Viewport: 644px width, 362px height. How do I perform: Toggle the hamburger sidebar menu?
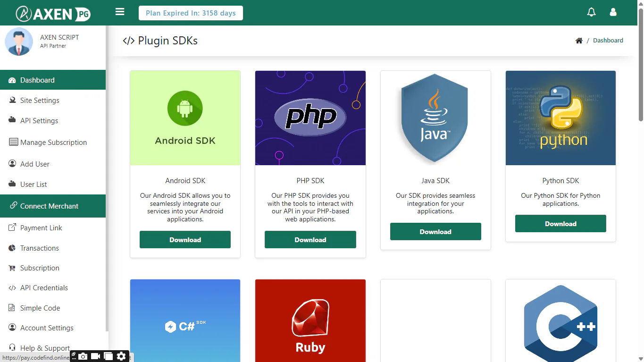click(120, 12)
